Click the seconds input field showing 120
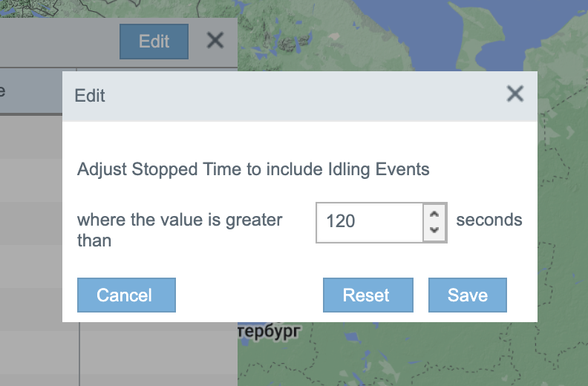This screenshot has height=386, width=588. click(369, 222)
